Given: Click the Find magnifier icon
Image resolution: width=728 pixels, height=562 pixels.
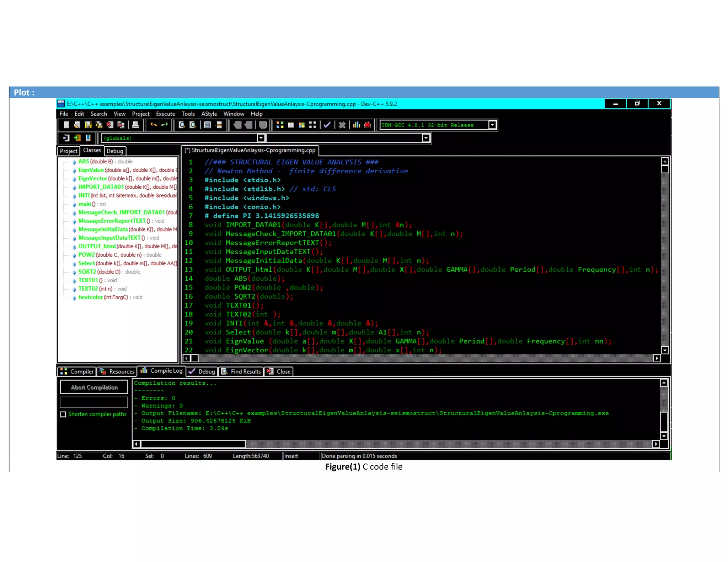Looking at the screenshot, I should tap(182, 125).
